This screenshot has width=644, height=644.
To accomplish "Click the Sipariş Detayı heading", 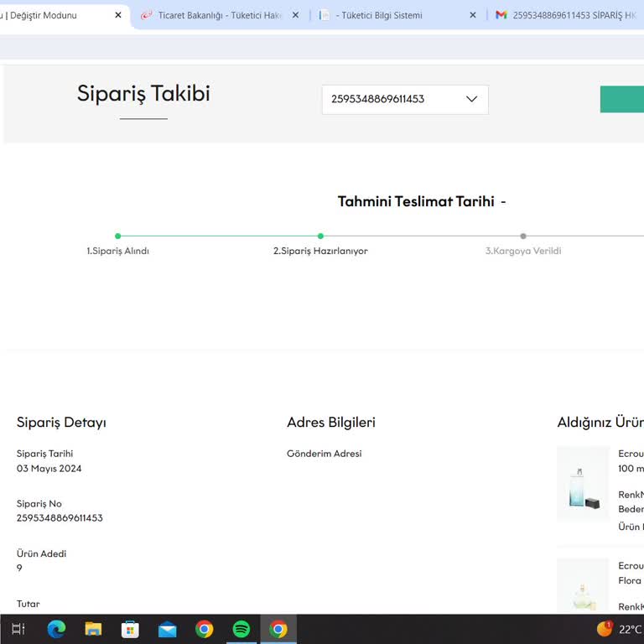I will [x=61, y=423].
